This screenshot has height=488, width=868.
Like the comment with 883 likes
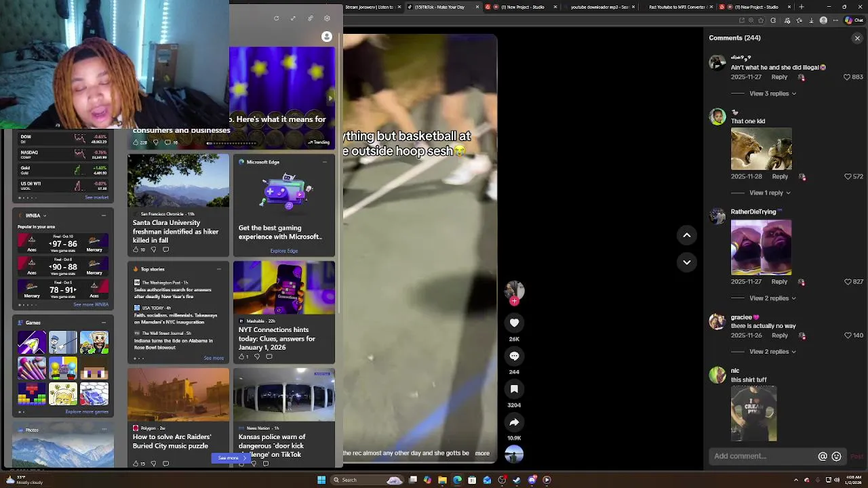(x=847, y=77)
